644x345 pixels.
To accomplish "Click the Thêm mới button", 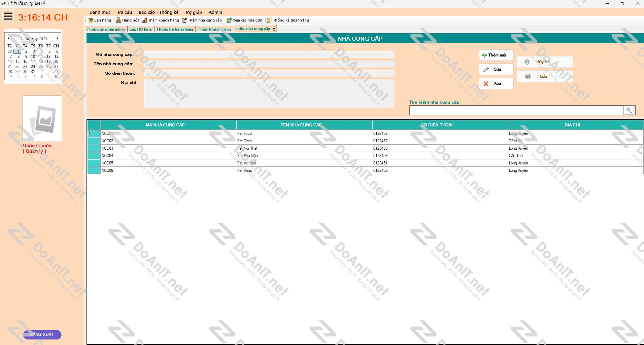I will click(496, 55).
